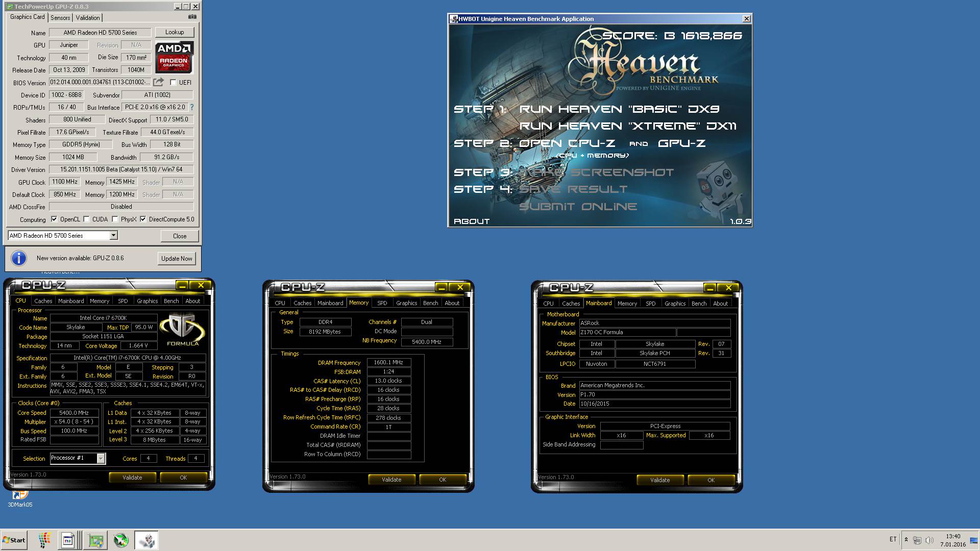This screenshot has height=551, width=980.
Task: Click the Core Speed 5400.0 MHz field
Action: pyautogui.click(x=74, y=413)
